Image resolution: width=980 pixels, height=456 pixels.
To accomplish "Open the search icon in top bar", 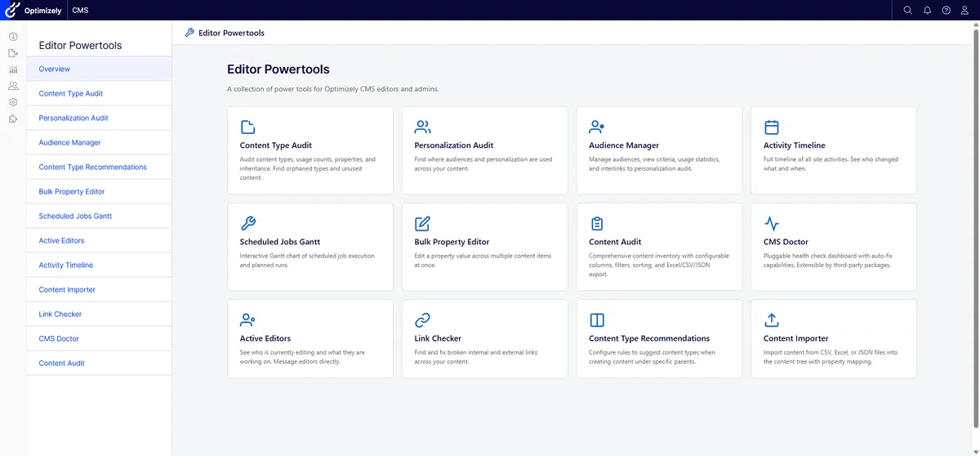I will click(x=907, y=11).
